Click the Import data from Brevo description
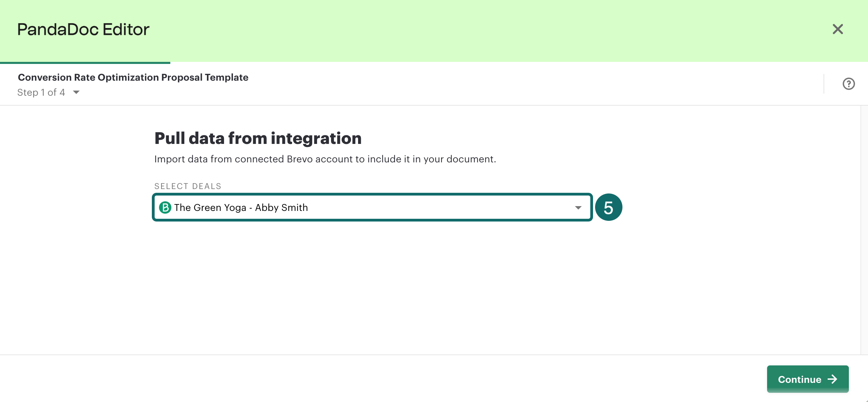868x402 pixels. coord(325,159)
